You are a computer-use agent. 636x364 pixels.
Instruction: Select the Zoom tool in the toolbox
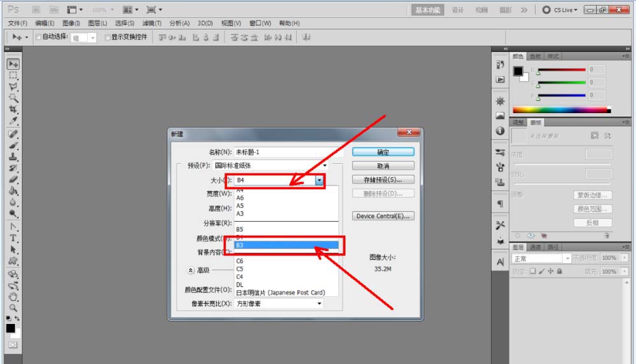point(13,308)
